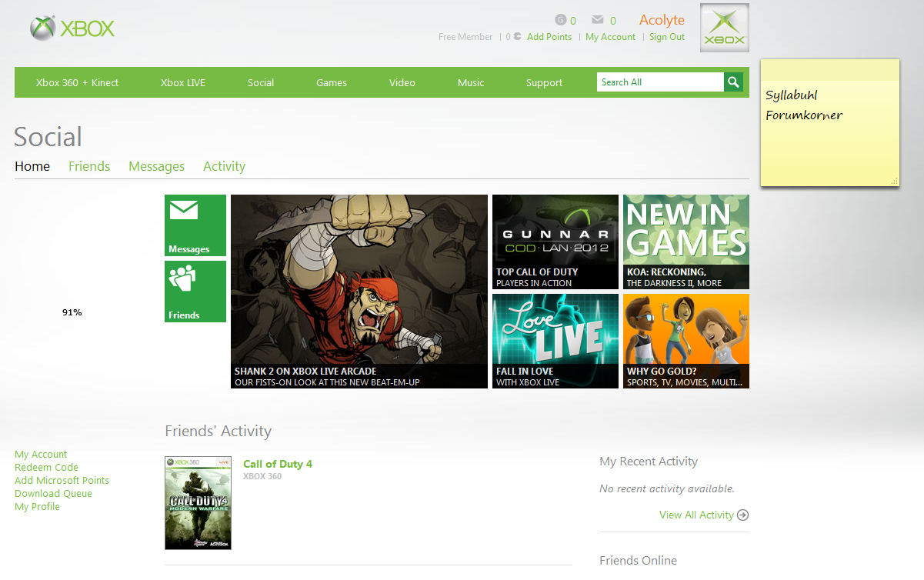Viewport: 924px width, 580px height.
Task: Open the Why Go Gold tile
Action: click(686, 341)
